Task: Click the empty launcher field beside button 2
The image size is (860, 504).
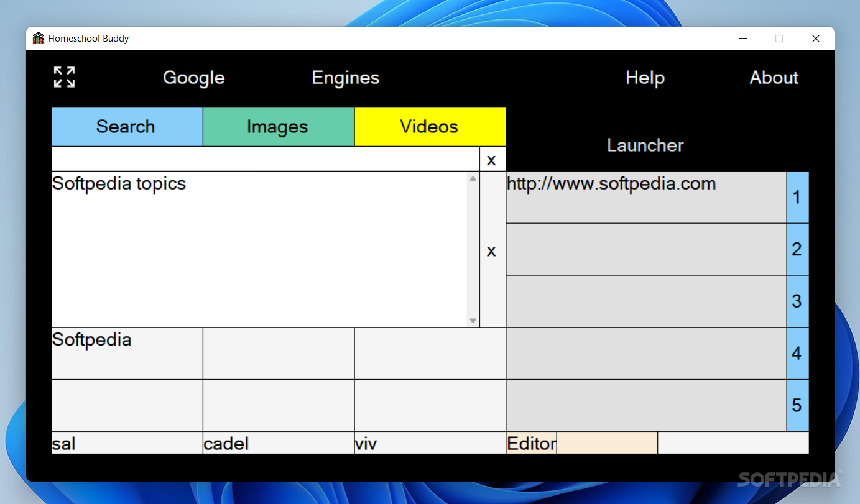Action: [x=646, y=250]
